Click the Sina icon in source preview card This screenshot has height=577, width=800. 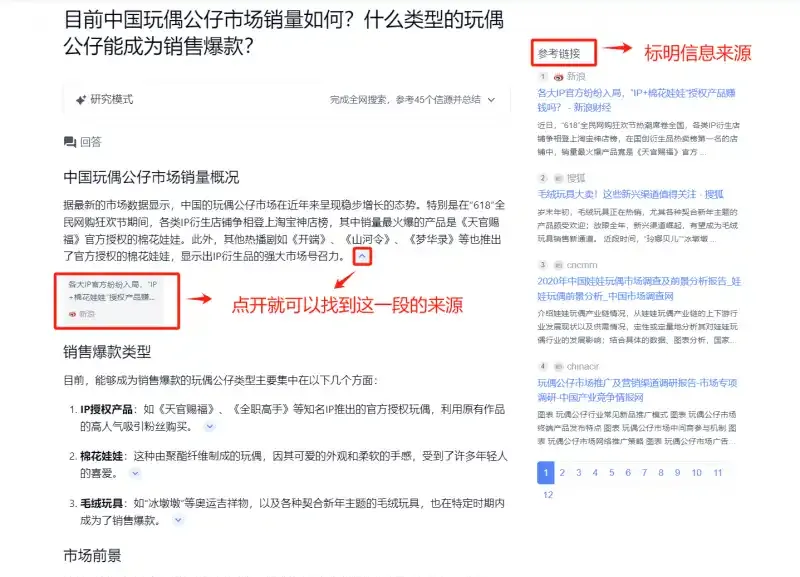coord(72,314)
